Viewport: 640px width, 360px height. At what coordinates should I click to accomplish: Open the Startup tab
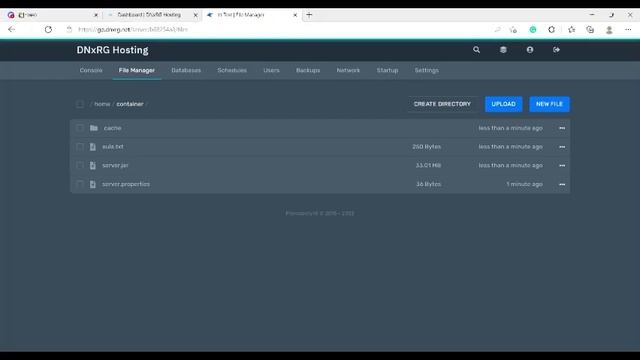pyautogui.click(x=387, y=70)
